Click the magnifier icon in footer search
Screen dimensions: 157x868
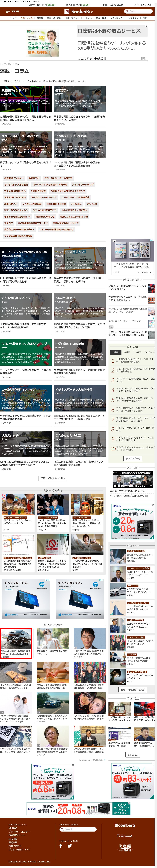click(62, 829)
